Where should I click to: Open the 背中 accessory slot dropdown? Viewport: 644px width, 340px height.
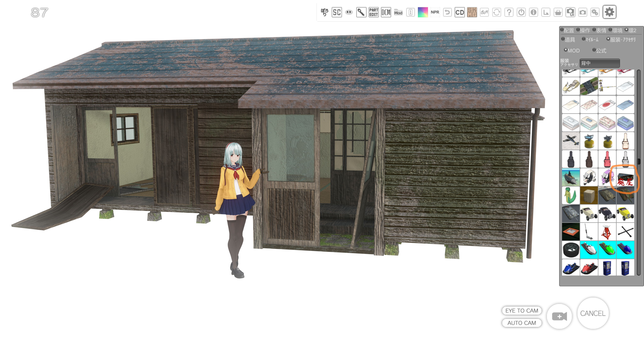point(600,63)
